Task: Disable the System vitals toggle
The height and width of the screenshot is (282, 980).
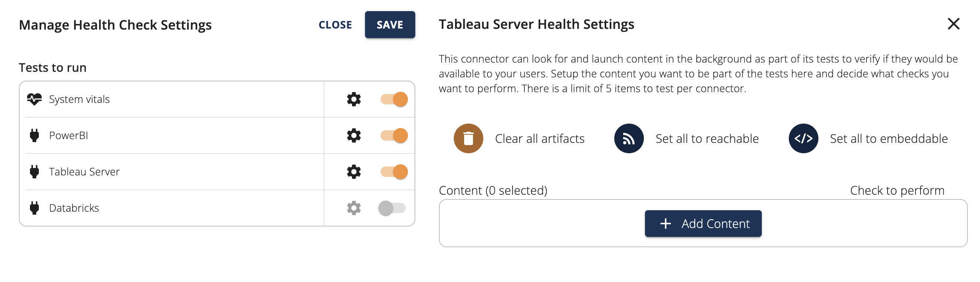Action: [394, 99]
